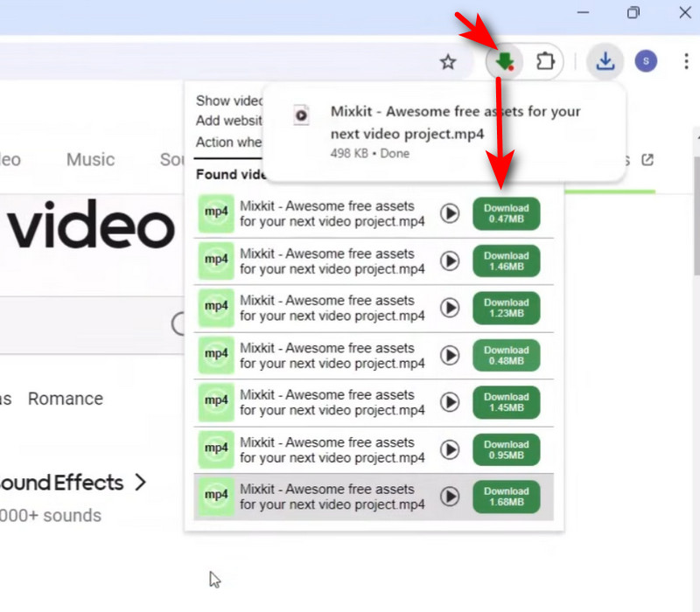
Task: Open the Music nav item
Action: 91,160
